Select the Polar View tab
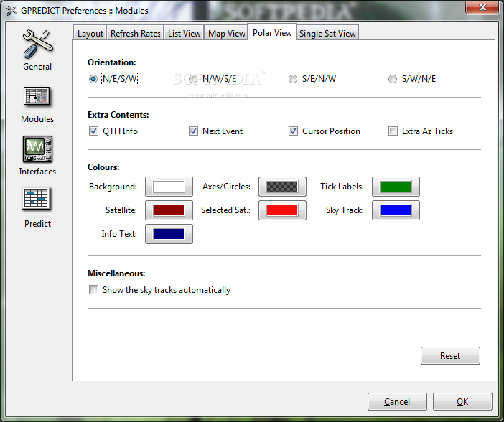504x422 pixels. [272, 32]
